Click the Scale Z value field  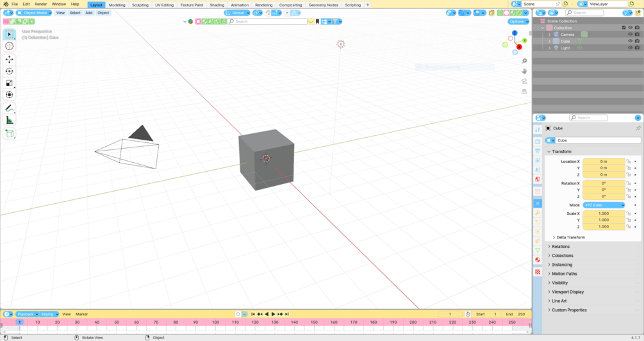(x=604, y=226)
